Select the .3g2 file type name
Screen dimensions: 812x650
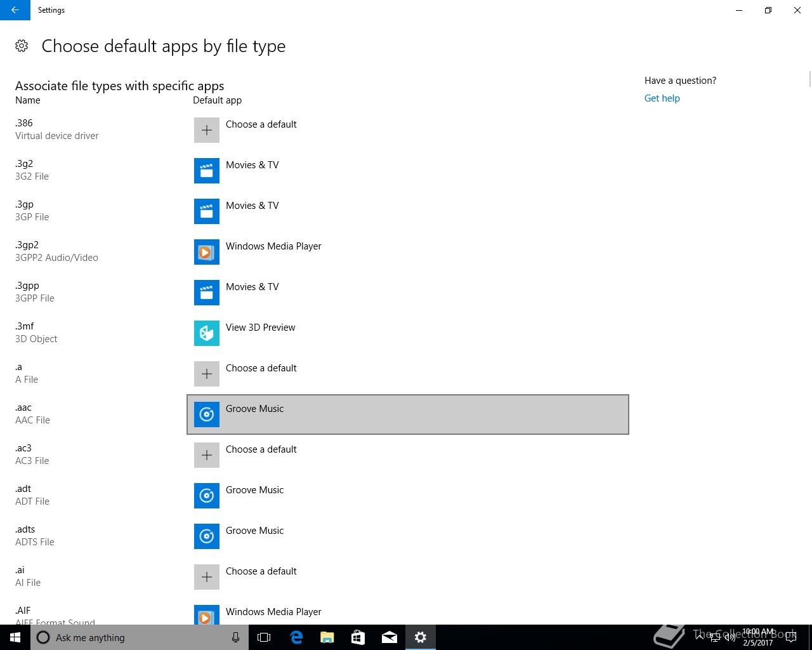(24, 164)
